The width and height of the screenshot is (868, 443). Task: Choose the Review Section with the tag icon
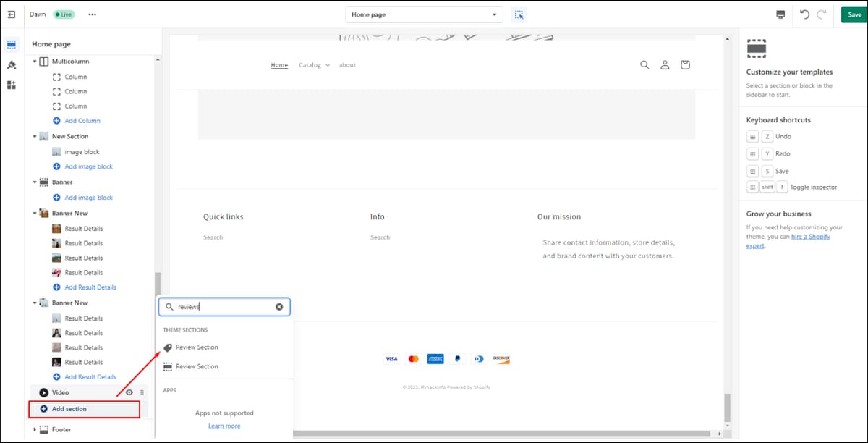pos(168,347)
